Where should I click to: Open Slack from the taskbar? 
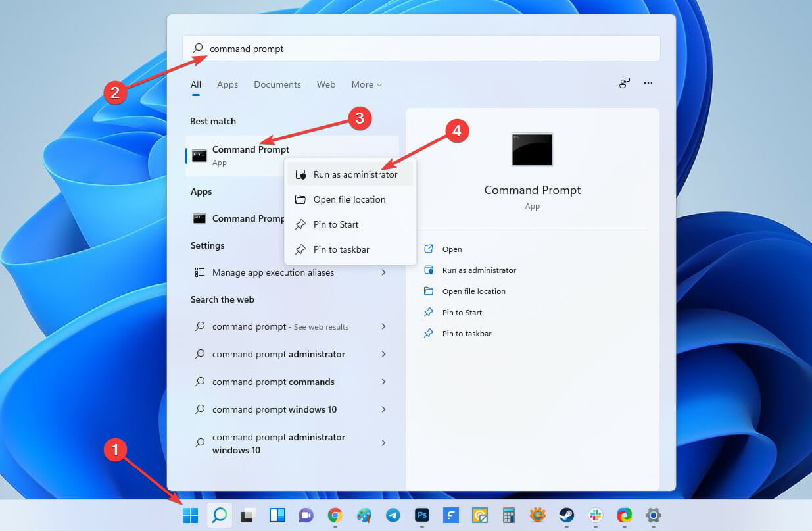coord(595,515)
